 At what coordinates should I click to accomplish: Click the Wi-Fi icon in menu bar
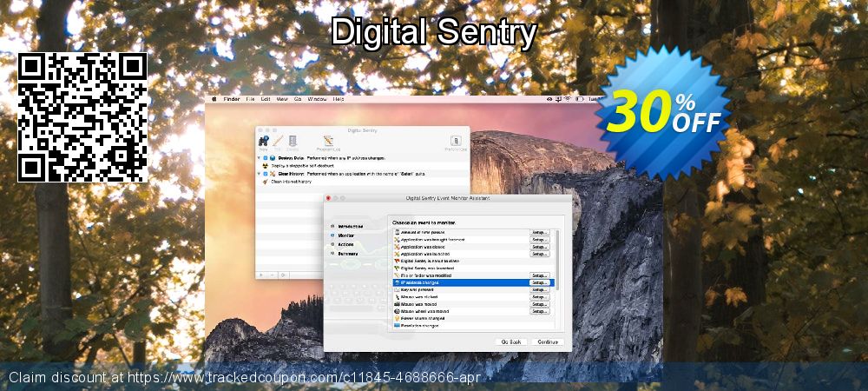click(x=569, y=99)
